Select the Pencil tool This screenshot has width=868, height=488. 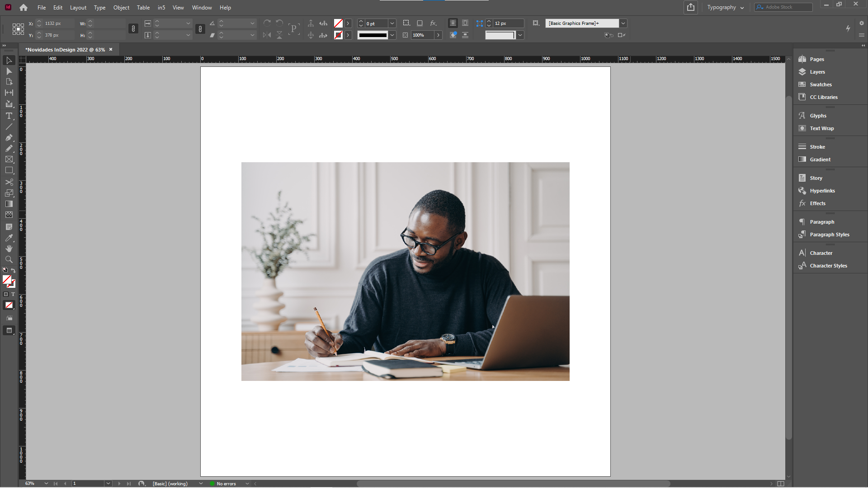pos(9,149)
